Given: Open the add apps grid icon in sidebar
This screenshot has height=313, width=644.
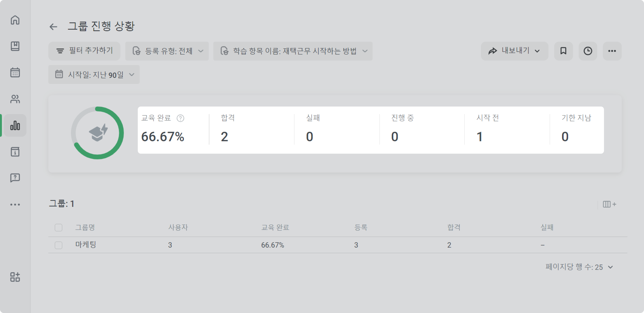Looking at the screenshot, I should [x=15, y=277].
